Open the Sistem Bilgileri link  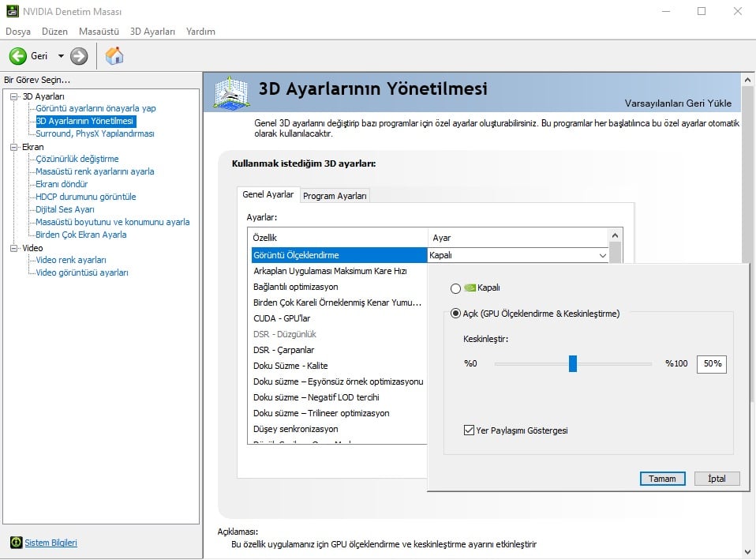(51, 543)
